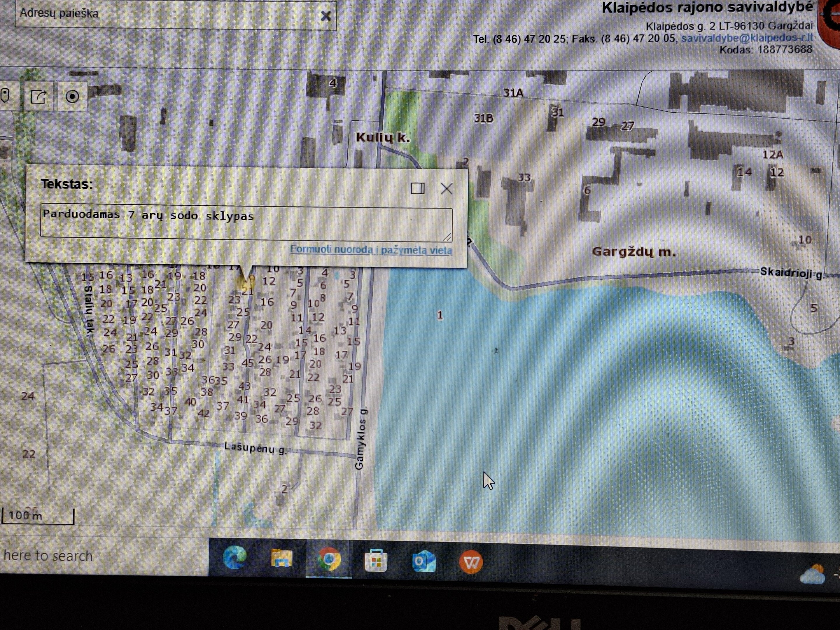
Task: Click the Formuoti nuorodą į pažymėtą vietą link
Action: pyautogui.click(x=371, y=250)
